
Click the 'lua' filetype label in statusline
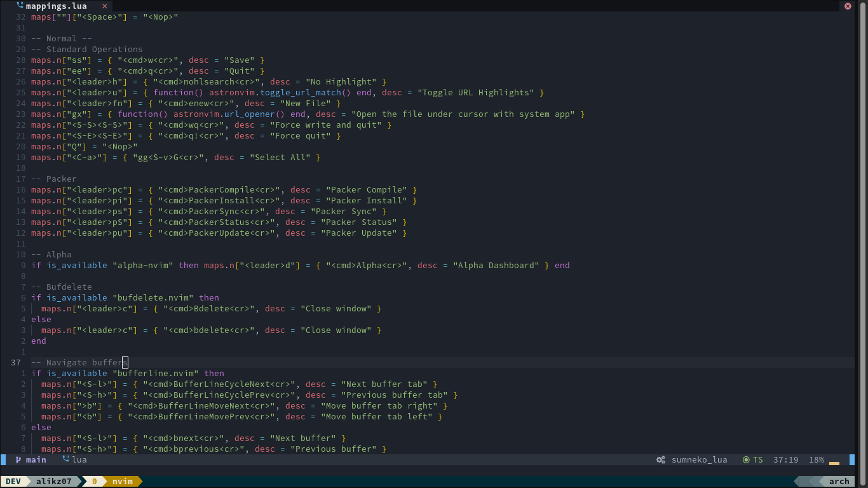[x=79, y=459]
